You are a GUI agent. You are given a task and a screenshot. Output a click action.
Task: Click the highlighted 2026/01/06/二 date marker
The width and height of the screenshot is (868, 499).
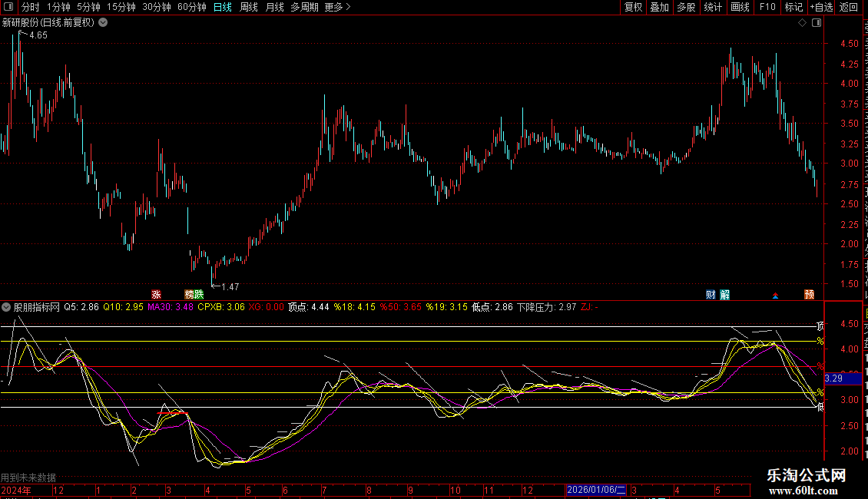pos(596,490)
